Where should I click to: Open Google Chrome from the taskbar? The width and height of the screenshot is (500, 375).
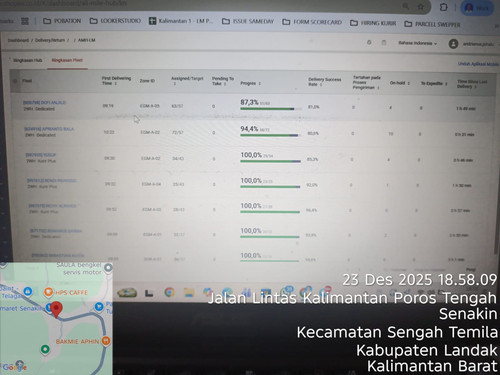[x=169, y=292]
